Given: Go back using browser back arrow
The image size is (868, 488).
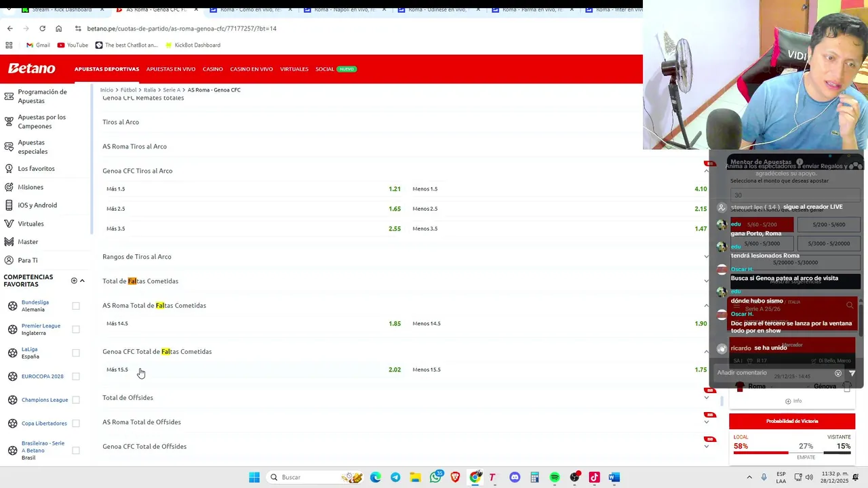Looking at the screenshot, I should [x=9, y=28].
